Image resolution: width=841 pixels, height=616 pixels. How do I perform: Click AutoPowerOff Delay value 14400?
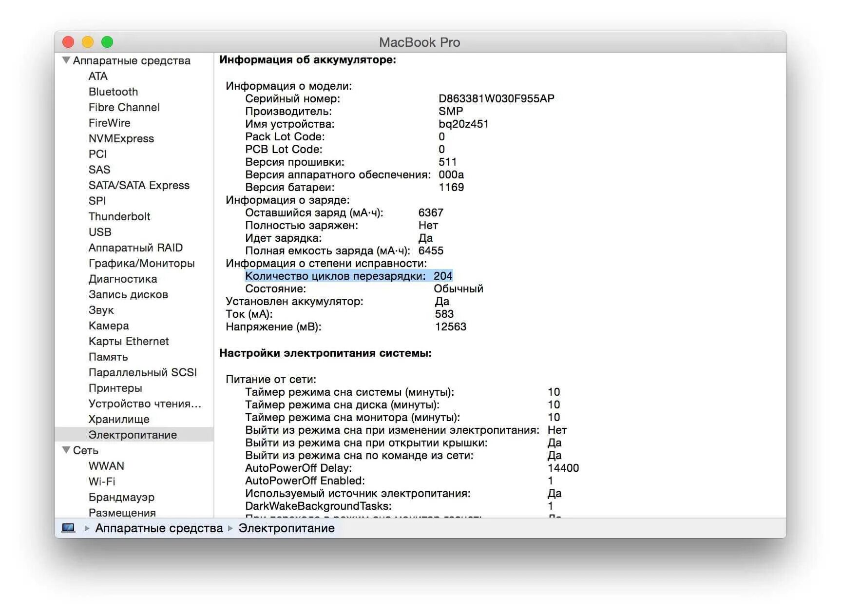tap(563, 468)
